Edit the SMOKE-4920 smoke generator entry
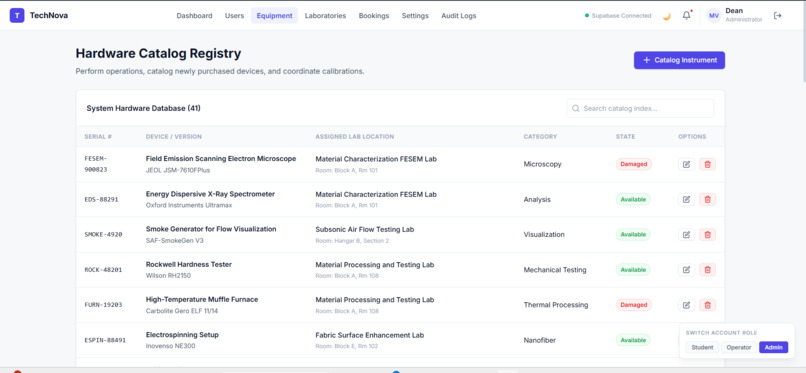 click(x=686, y=234)
